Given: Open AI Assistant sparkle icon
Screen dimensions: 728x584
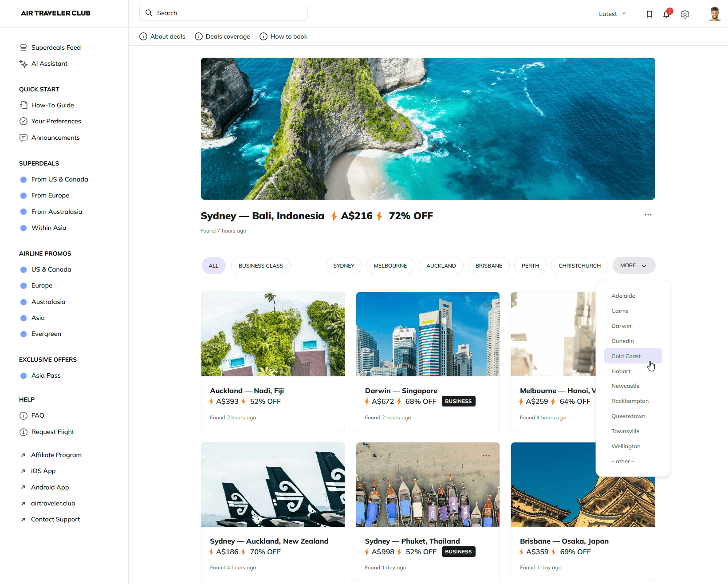Looking at the screenshot, I should [24, 64].
